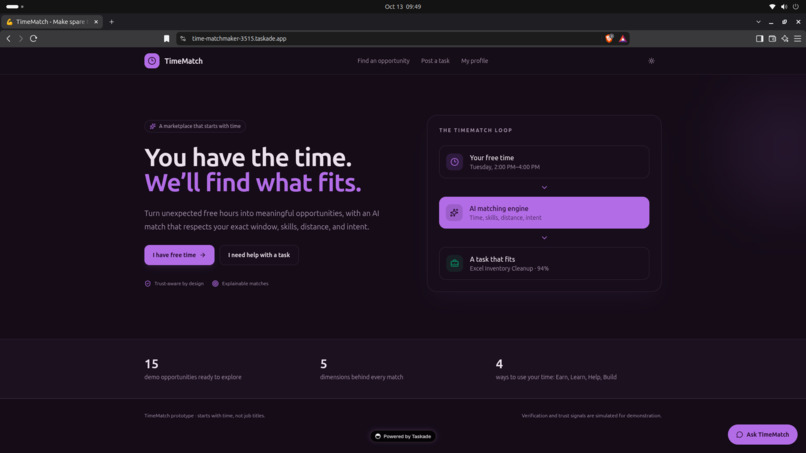Close the TimeMatch tab
The width and height of the screenshot is (806, 453).
(96, 22)
